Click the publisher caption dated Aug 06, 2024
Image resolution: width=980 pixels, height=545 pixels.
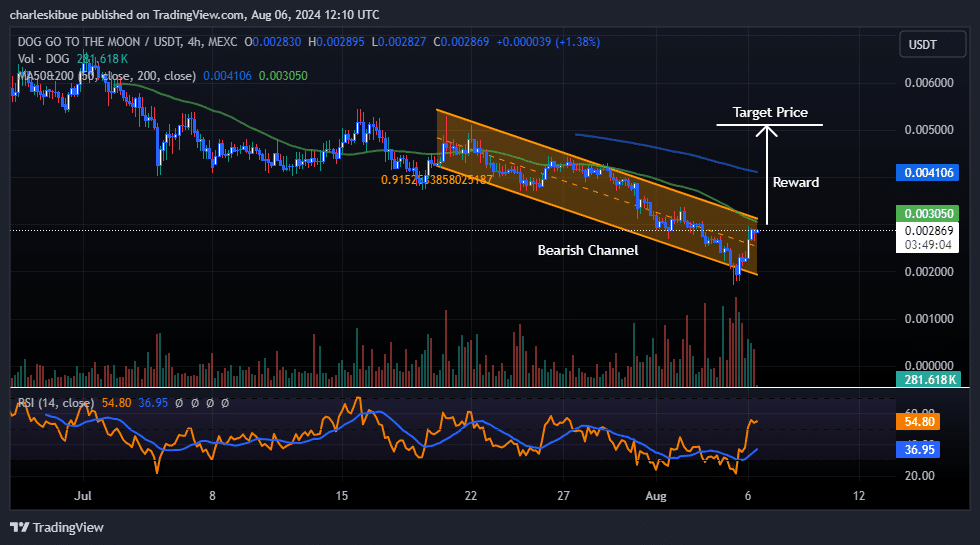click(194, 14)
